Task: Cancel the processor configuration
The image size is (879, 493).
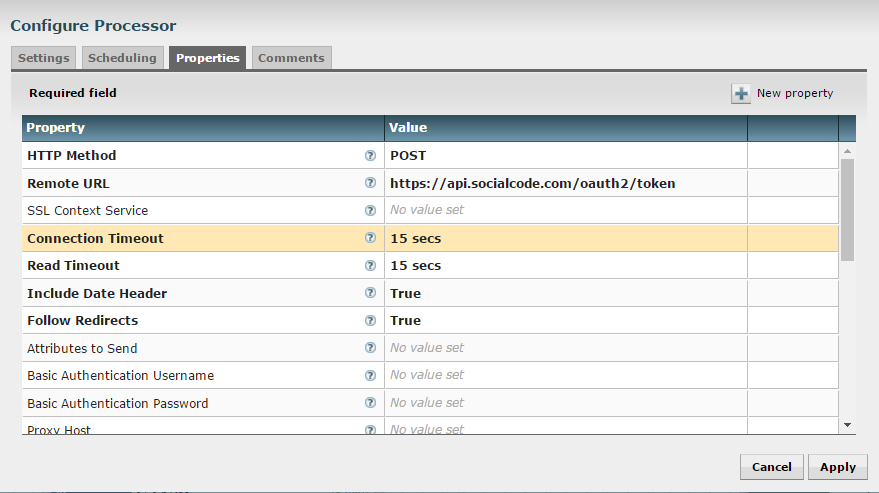Action: [771, 467]
